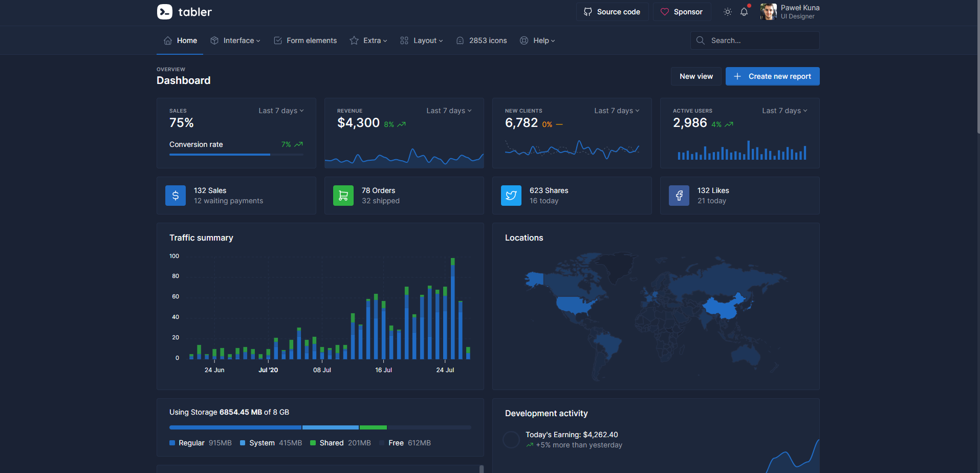The image size is (980, 473).
Task: Click the dollar icon on 132 Sales
Action: 176,196
